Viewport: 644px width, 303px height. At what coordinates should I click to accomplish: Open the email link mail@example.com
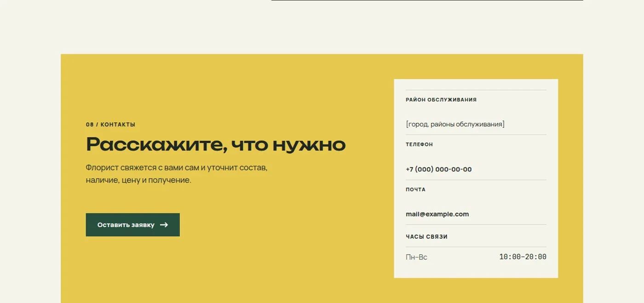click(437, 214)
